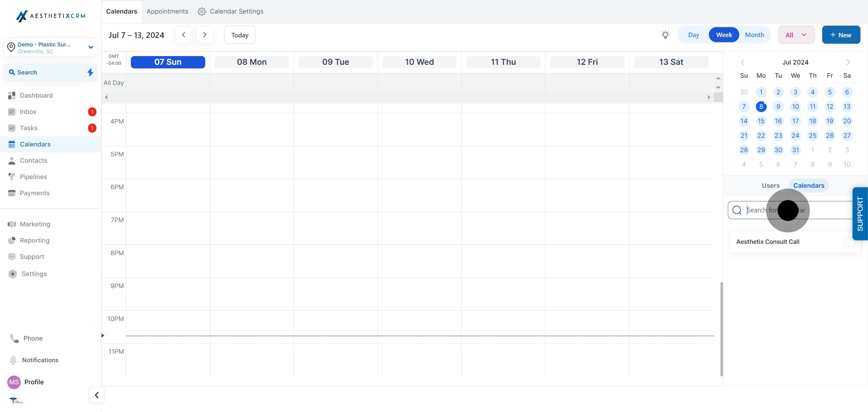Viewport: 868px width, 412px height.
Task: Click the MS profile avatar
Action: coord(14,382)
